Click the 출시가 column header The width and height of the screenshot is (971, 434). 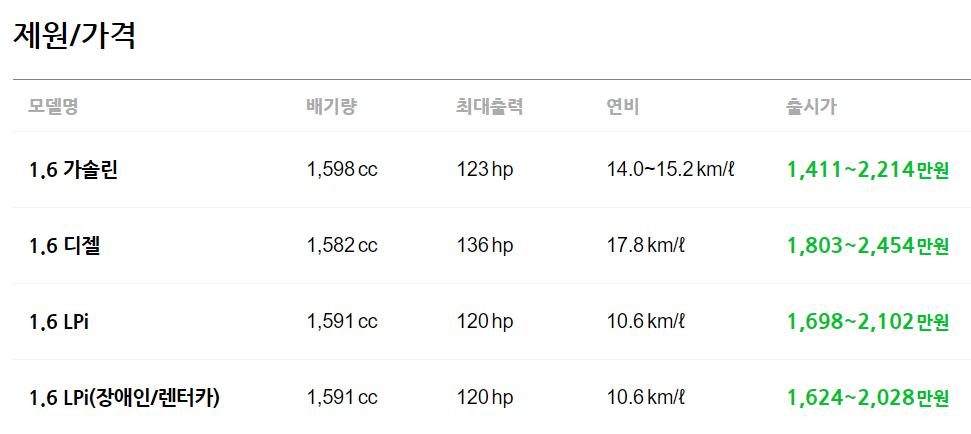(811, 106)
